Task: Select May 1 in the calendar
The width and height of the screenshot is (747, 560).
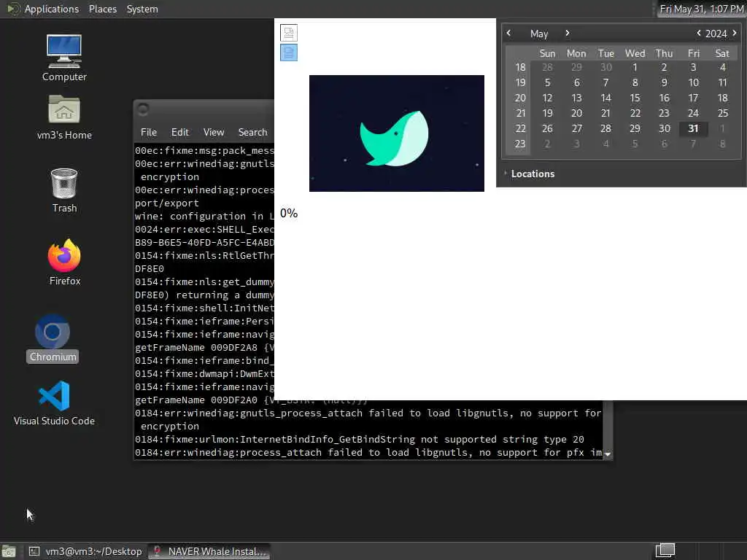Action: [635, 67]
